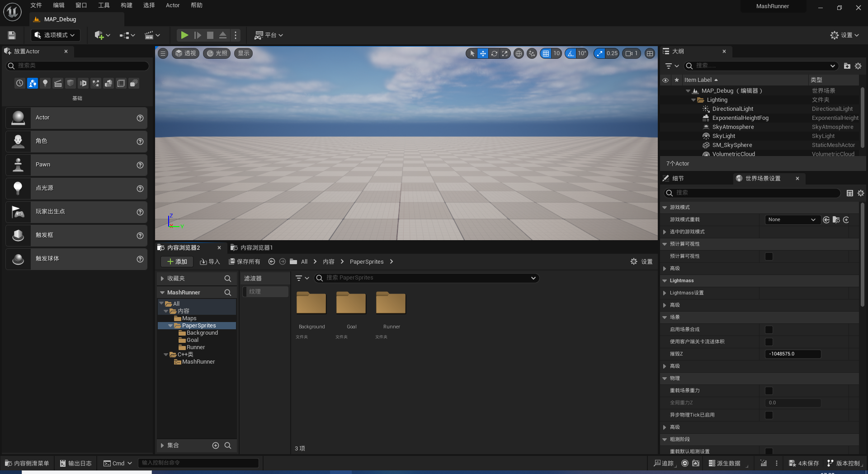Activate the viewport scale gizmo tool

(505, 53)
